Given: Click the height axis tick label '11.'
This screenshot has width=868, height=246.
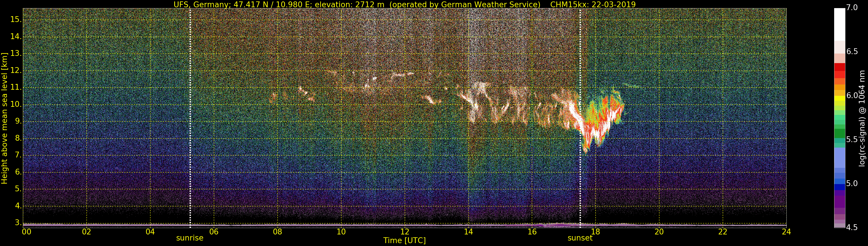Looking at the screenshot, I should (16, 88).
